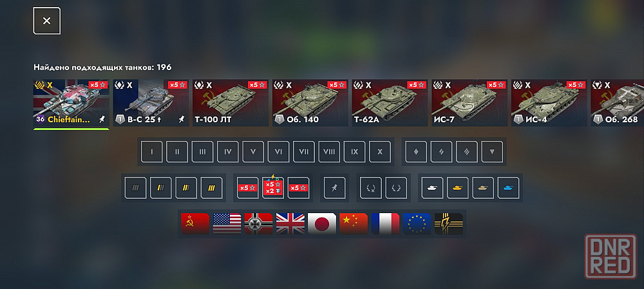Filter by European Union flag
This screenshot has height=289, width=644.
417,224
